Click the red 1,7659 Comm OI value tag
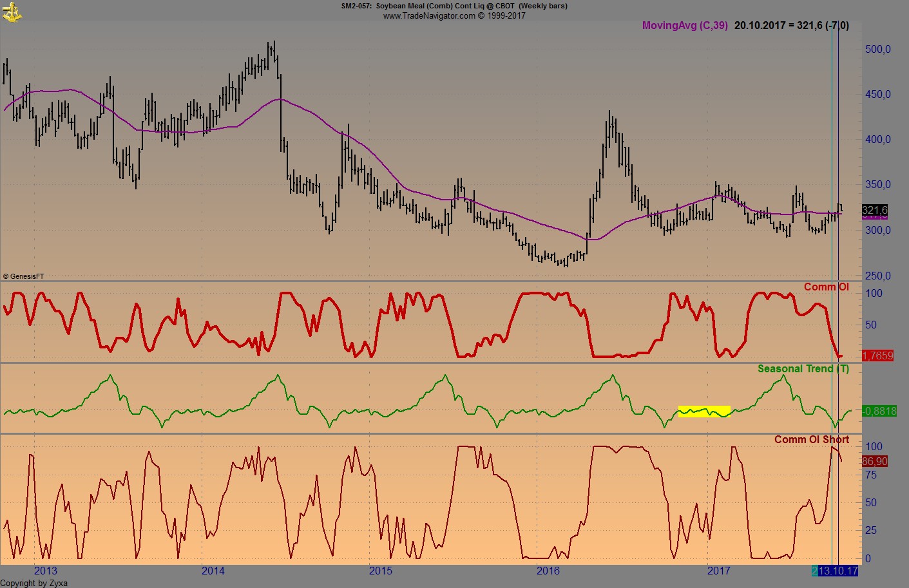The height and width of the screenshot is (588, 909). click(877, 356)
